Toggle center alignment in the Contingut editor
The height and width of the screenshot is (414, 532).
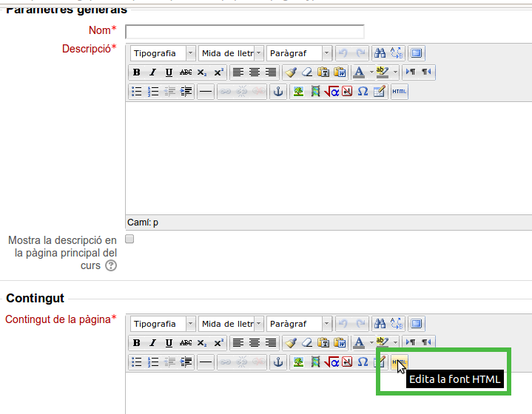click(255, 343)
